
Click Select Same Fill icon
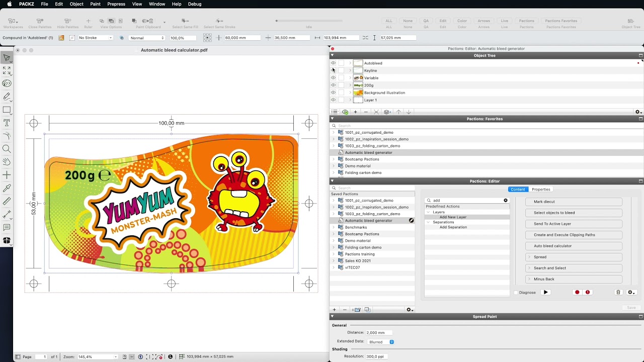(185, 21)
